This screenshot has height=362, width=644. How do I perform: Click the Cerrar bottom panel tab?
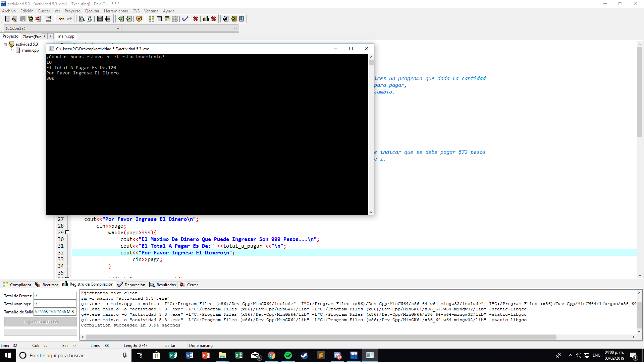click(x=189, y=285)
